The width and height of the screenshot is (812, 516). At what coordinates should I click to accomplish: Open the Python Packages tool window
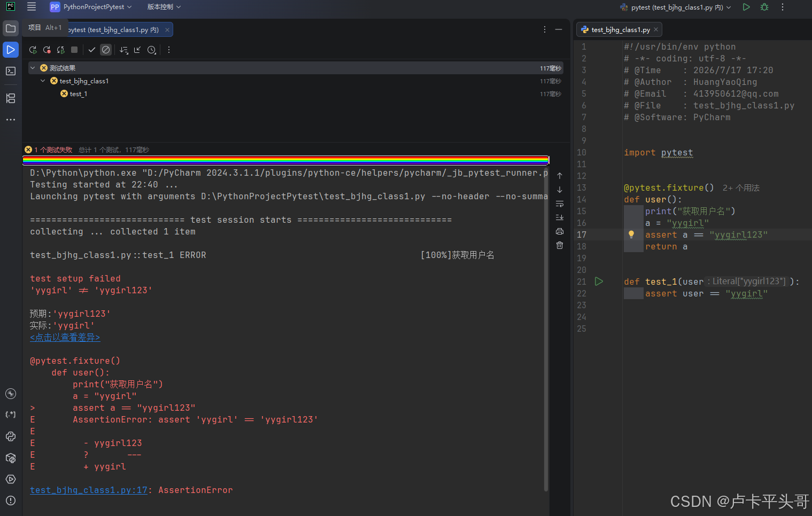pyautogui.click(x=11, y=458)
